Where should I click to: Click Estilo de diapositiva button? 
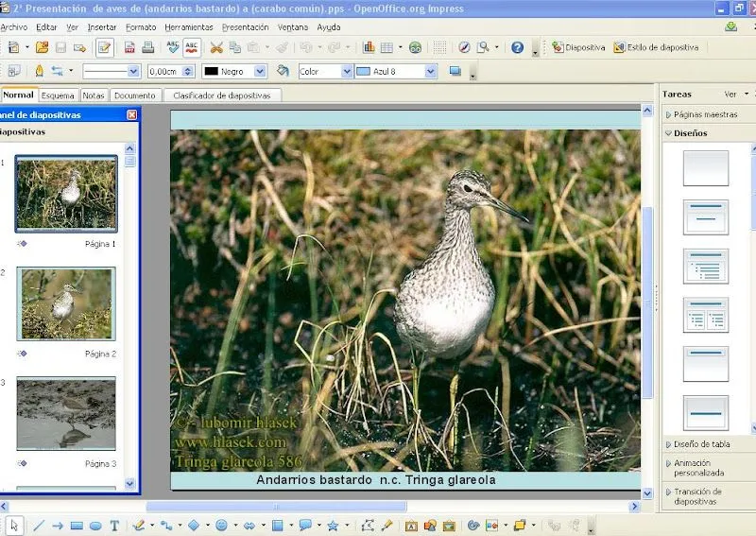click(656, 47)
